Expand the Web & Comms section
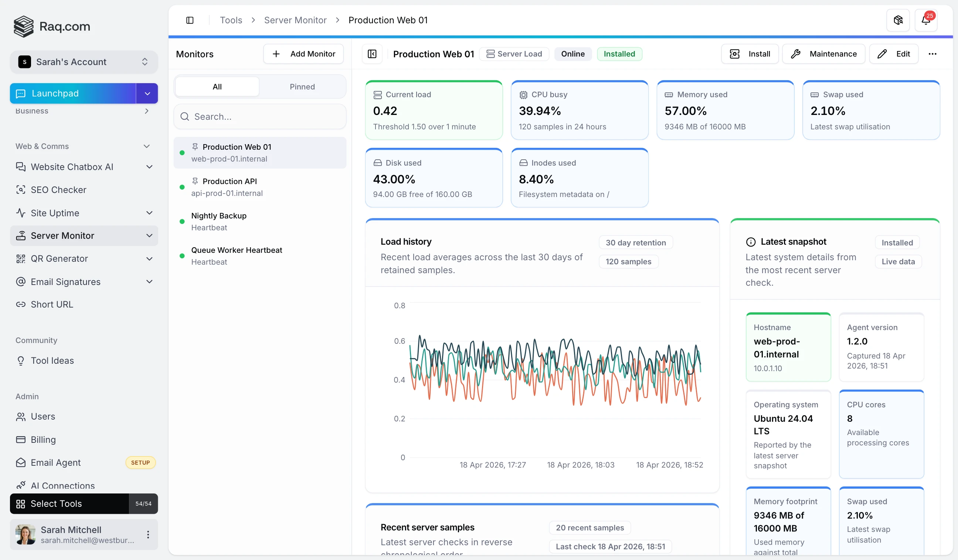 147,146
